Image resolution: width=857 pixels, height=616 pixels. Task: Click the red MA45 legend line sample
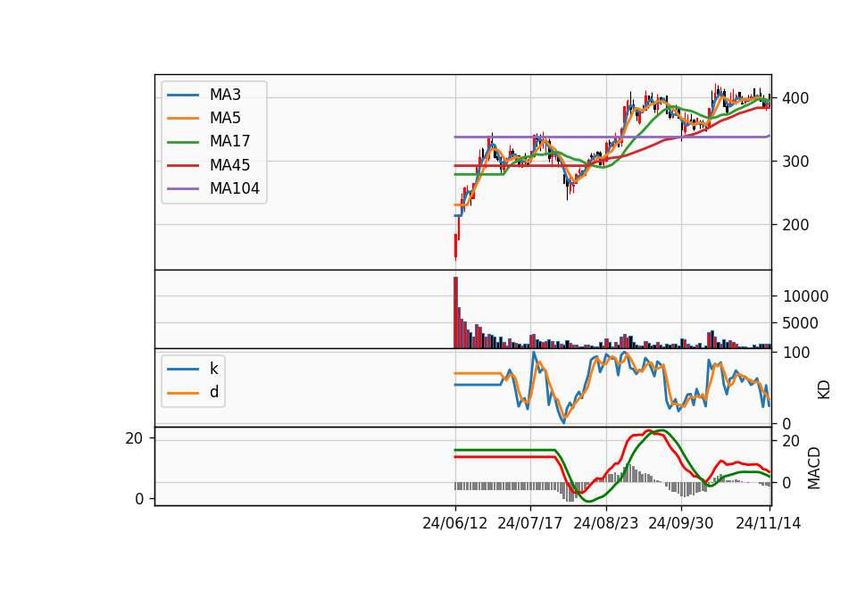point(183,166)
